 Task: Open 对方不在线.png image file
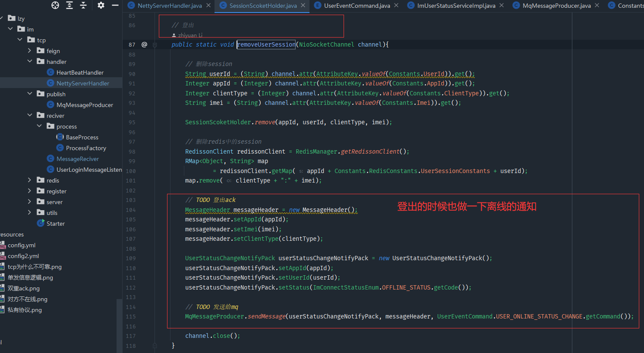pyautogui.click(x=28, y=299)
